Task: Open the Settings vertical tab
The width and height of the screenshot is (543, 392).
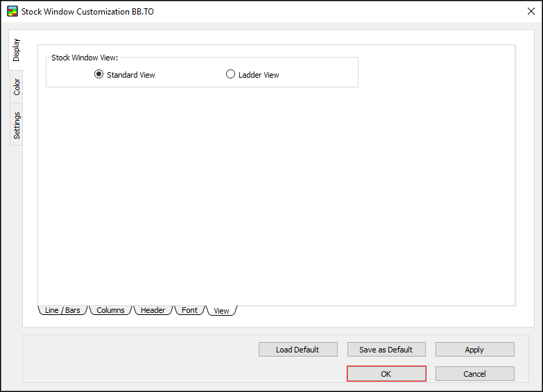Action: pyautogui.click(x=17, y=125)
